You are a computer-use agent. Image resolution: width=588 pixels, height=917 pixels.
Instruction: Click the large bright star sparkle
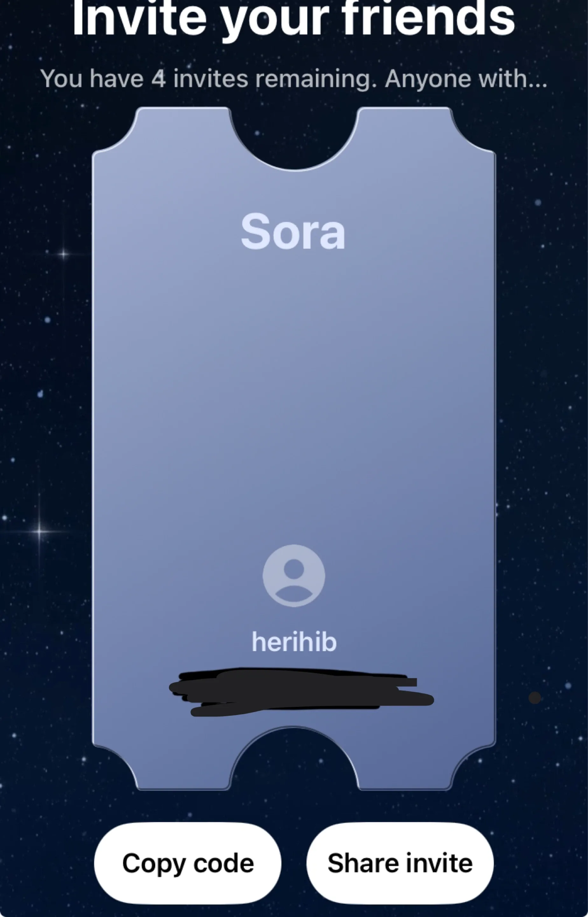click(x=39, y=531)
